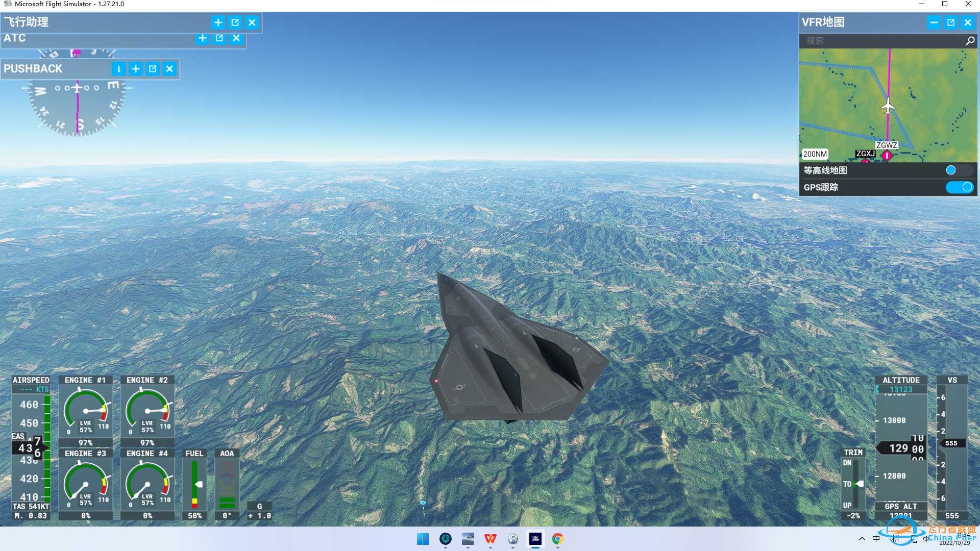Click the TAS 541KT readout
Image resolution: width=980 pixels, height=551 pixels.
point(31,507)
